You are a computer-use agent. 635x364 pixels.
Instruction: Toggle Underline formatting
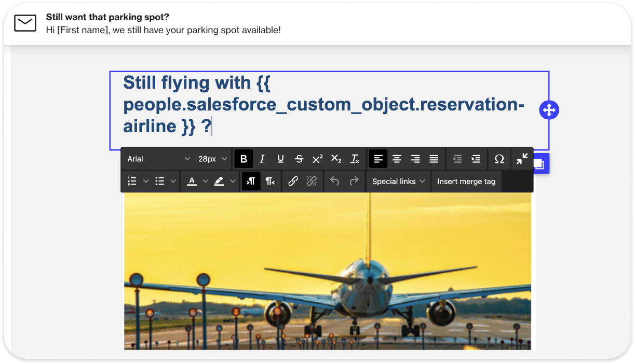(280, 159)
